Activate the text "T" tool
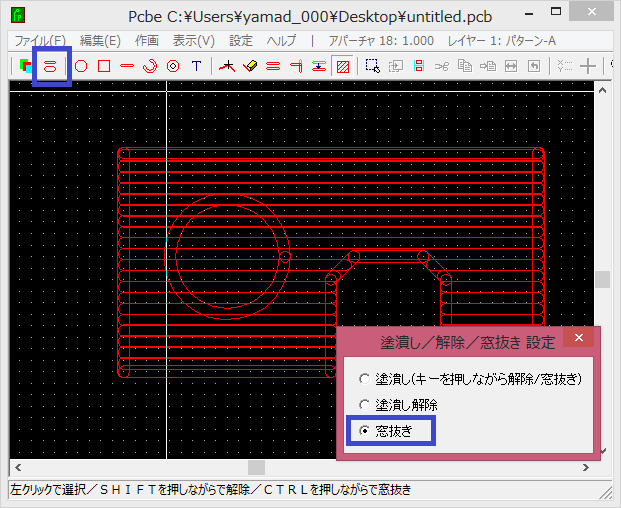Image resolution: width=621 pixels, height=508 pixels. point(197,66)
